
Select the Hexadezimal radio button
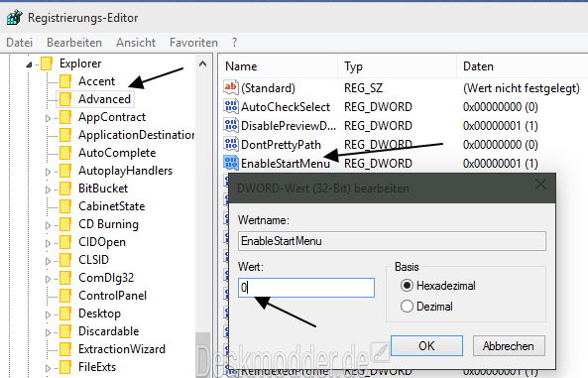coord(407,286)
